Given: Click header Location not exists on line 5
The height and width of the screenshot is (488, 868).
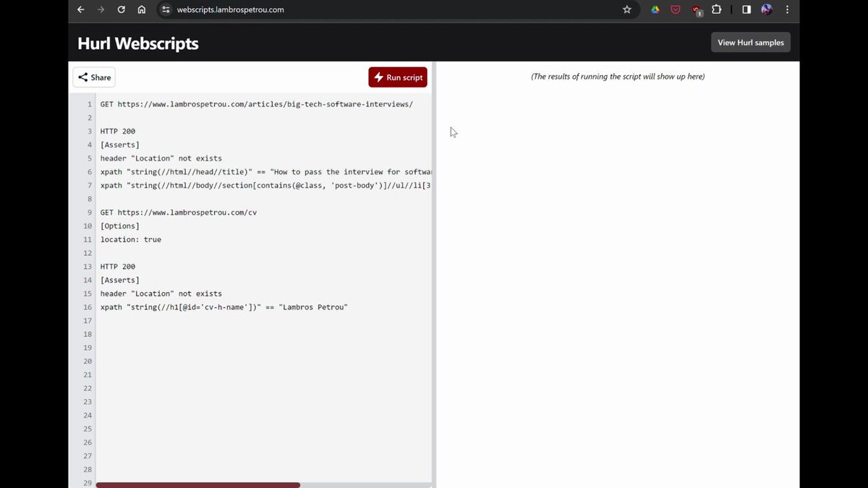Looking at the screenshot, I should point(161,158).
